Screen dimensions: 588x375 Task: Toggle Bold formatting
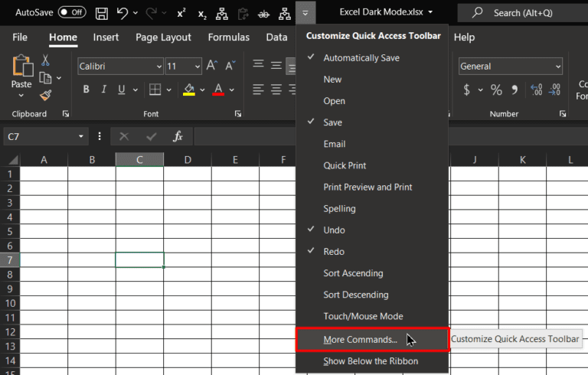coord(87,90)
